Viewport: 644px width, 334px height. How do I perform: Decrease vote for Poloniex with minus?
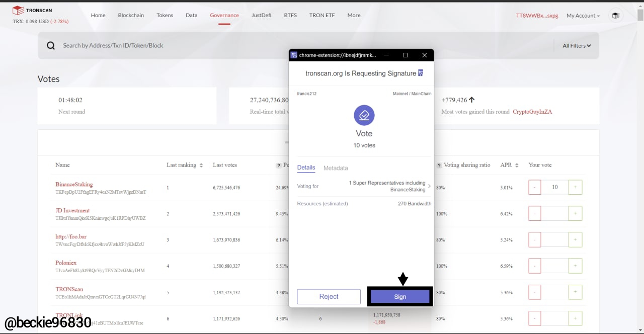pos(534,266)
